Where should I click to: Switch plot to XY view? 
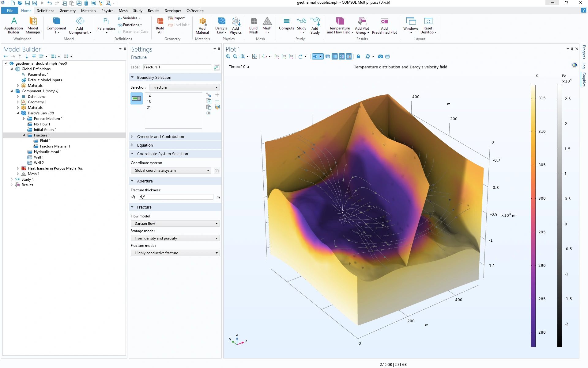pos(277,56)
